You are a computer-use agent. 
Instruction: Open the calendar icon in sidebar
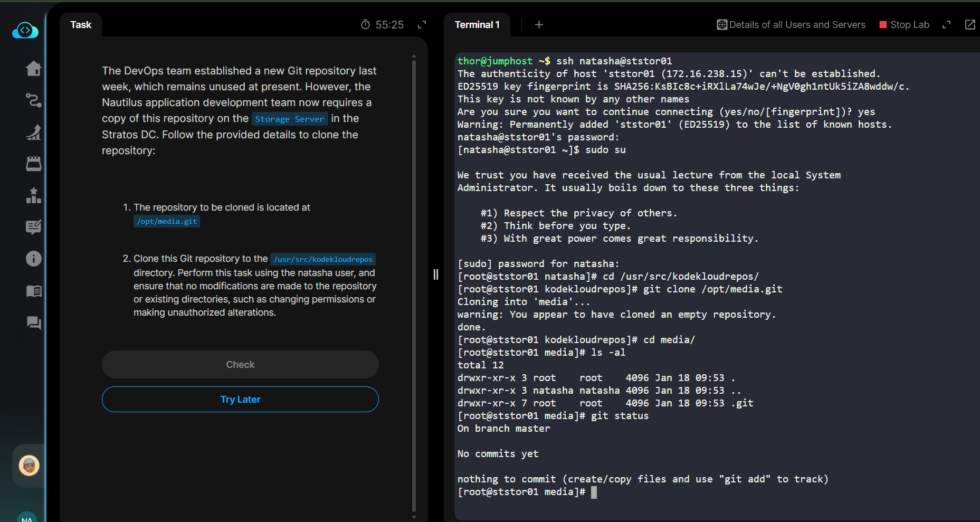click(33, 164)
